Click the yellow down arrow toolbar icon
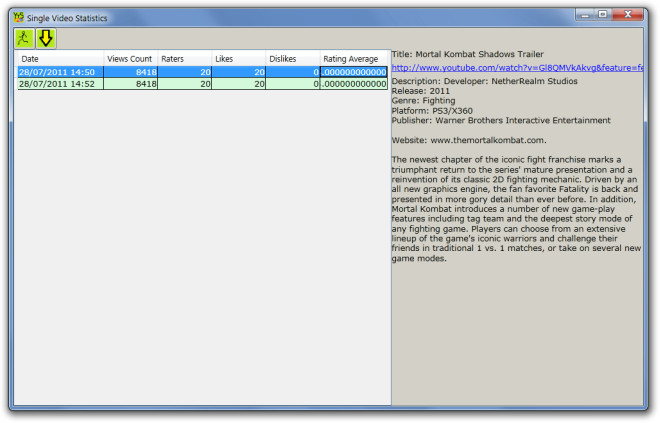 coord(46,39)
